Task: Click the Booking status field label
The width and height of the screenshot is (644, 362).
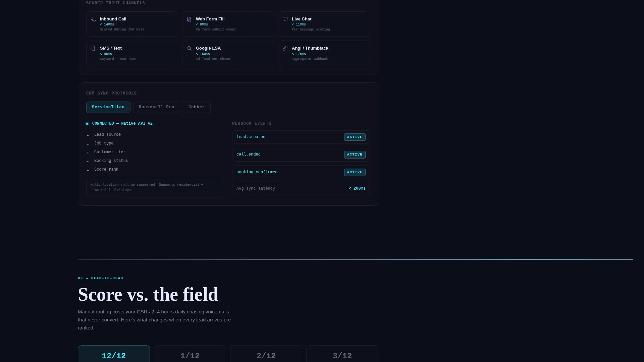Action: pos(111,161)
